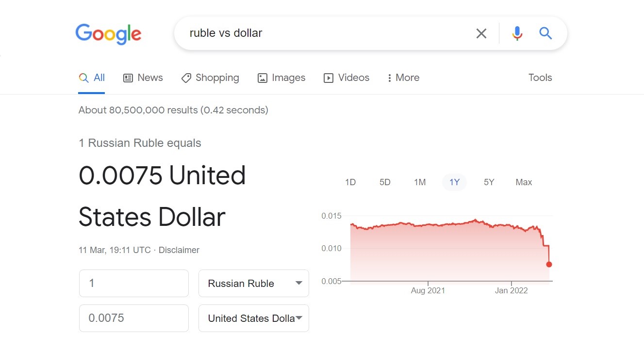Click the red endpoint dot on chart
Image resolution: width=644 pixels, height=349 pixels.
point(549,264)
